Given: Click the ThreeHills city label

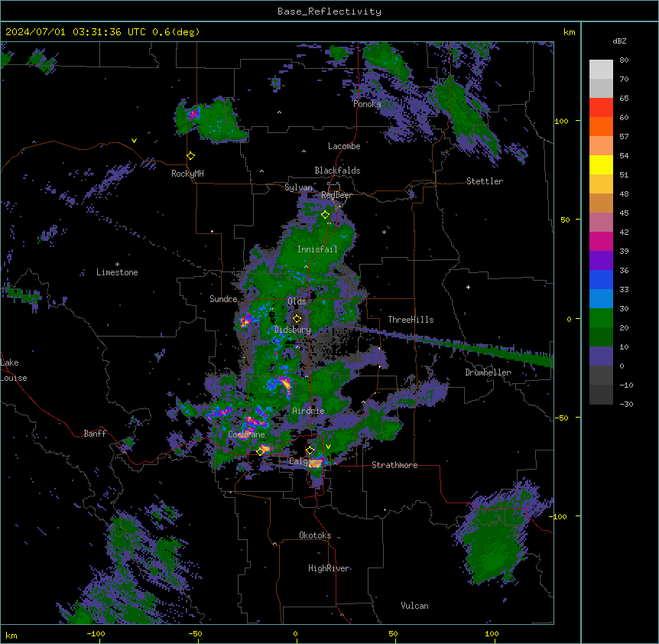Looking at the screenshot, I should [x=411, y=320].
